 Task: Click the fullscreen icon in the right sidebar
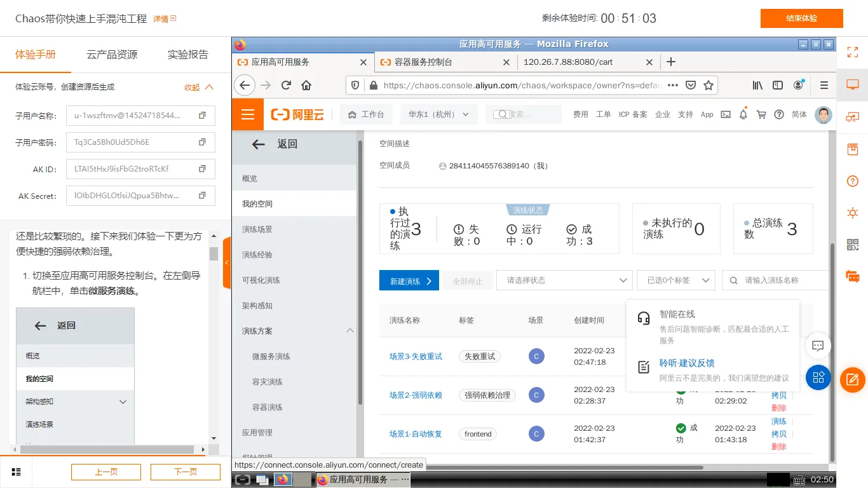pos(853,53)
